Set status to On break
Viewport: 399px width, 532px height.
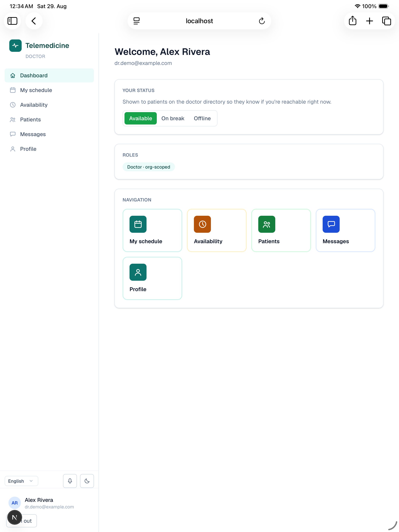173,118
